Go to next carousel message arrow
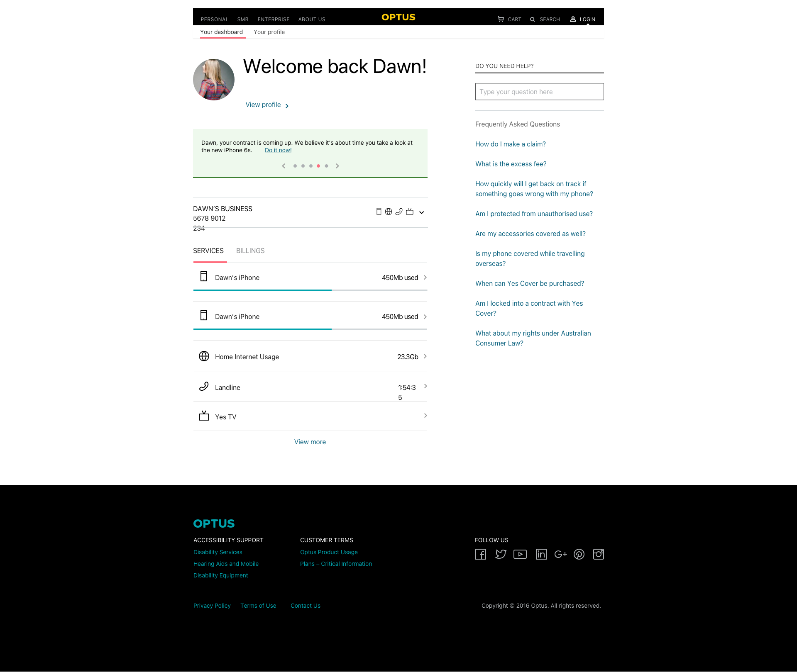797x672 pixels. click(x=337, y=166)
